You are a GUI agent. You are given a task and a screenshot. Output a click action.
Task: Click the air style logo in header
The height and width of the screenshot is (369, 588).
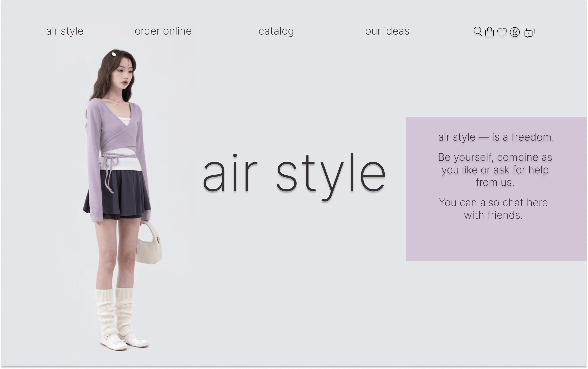pos(65,31)
